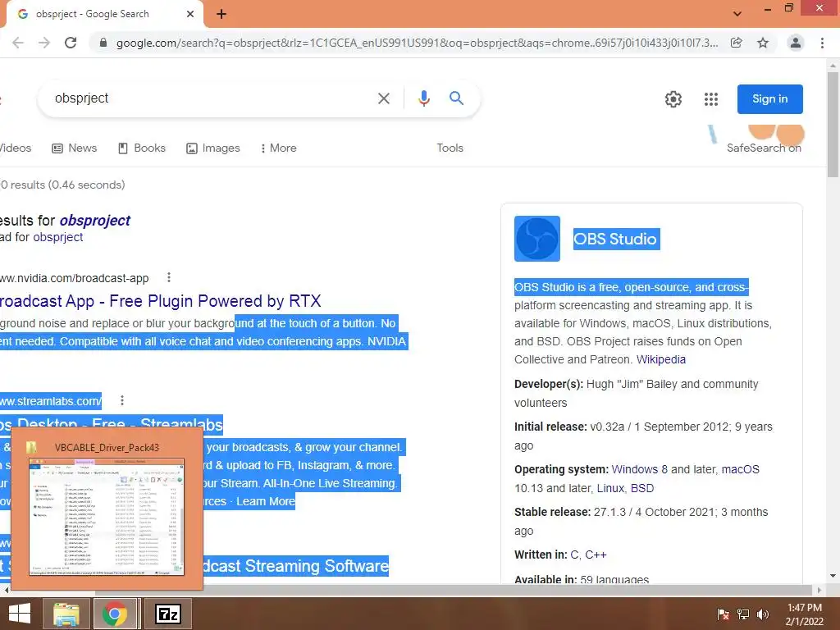Open the OBS Studio panel title
840x630 pixels.
615,239
